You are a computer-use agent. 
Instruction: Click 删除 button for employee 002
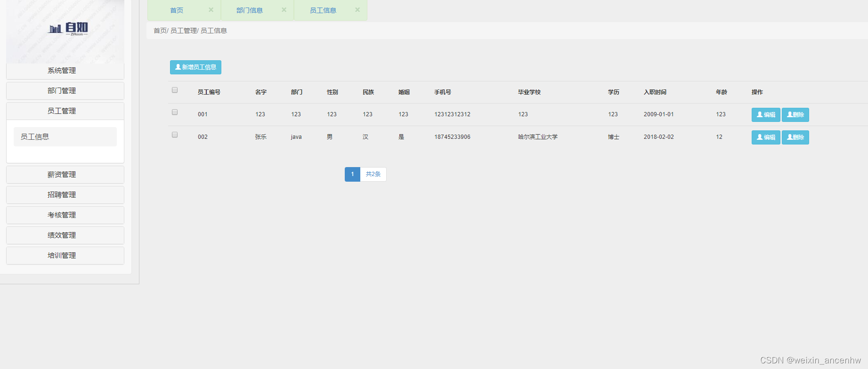(795, 137)
